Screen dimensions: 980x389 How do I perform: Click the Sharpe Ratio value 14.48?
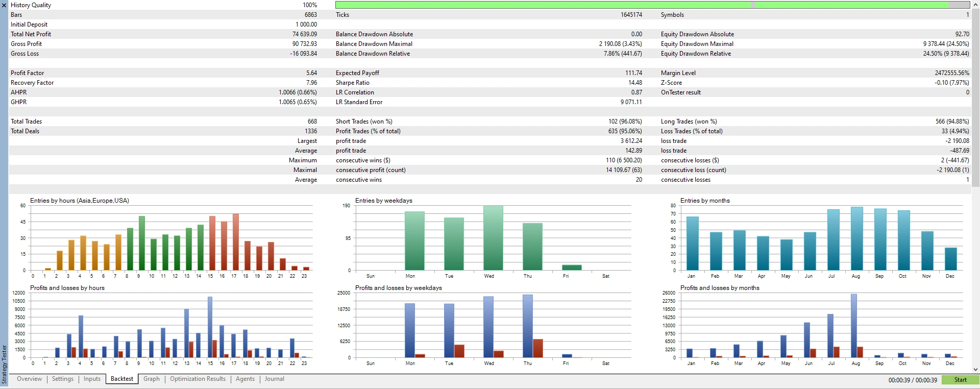(x=635, y=83)
